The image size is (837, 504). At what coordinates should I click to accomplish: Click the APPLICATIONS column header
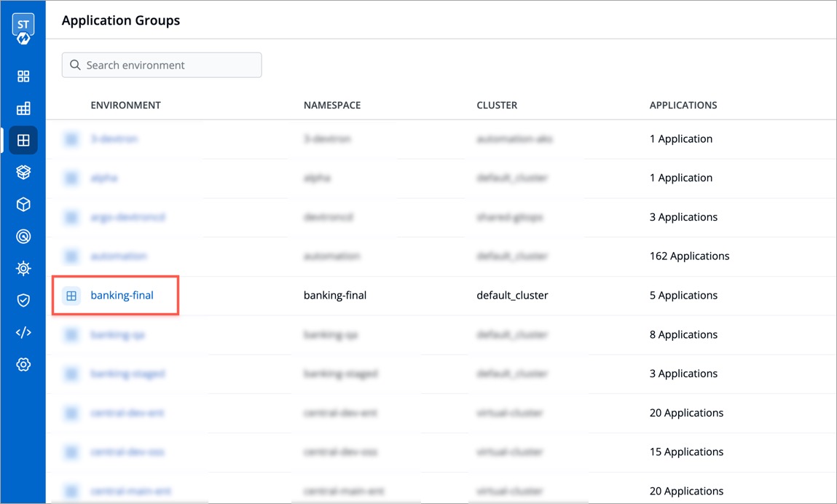pyautogui.click(x=683, y=105)
